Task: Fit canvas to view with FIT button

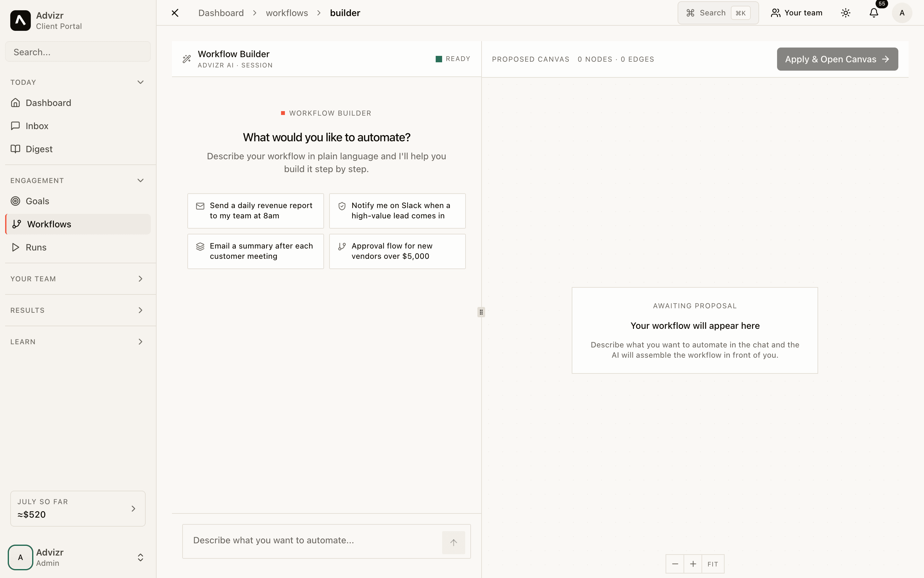Action: pyautogui.click(x=713, y=564)
